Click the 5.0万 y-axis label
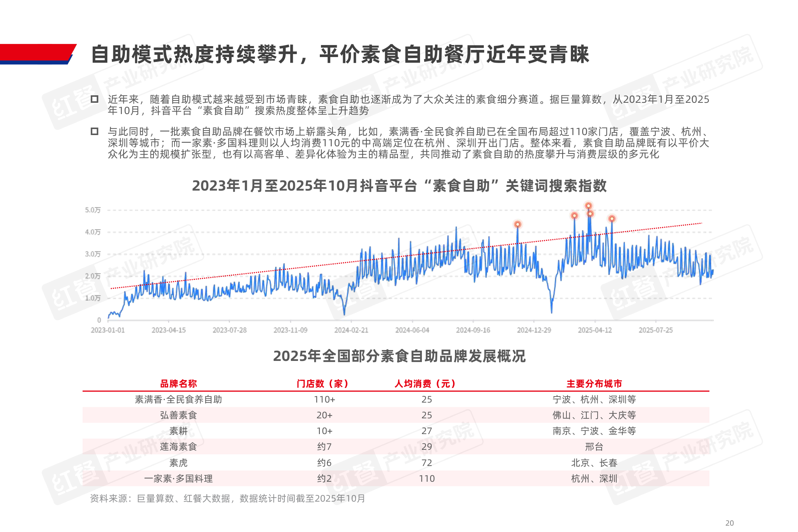This screenshot has width=798, height=532. [93, 210]
